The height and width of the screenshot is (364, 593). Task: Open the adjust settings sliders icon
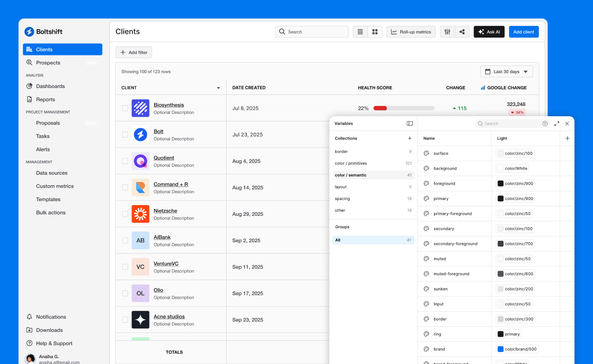tap(447, 32)
